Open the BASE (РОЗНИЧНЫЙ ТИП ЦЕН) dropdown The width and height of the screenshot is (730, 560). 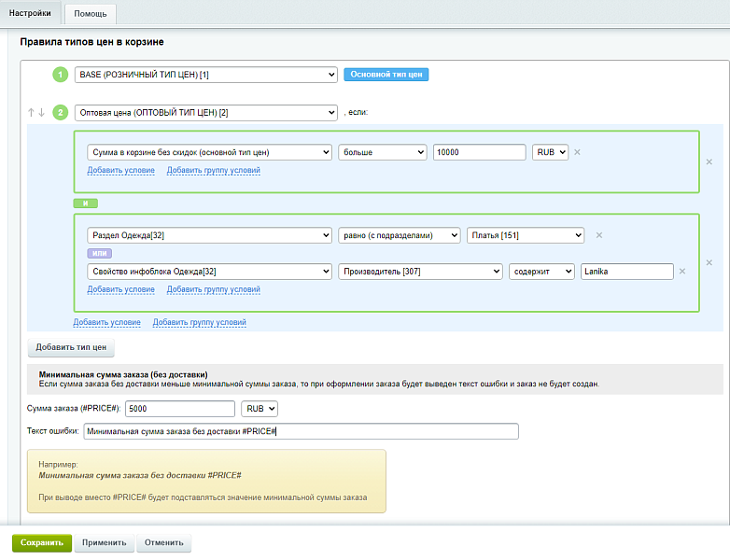[x=205, y=75]
